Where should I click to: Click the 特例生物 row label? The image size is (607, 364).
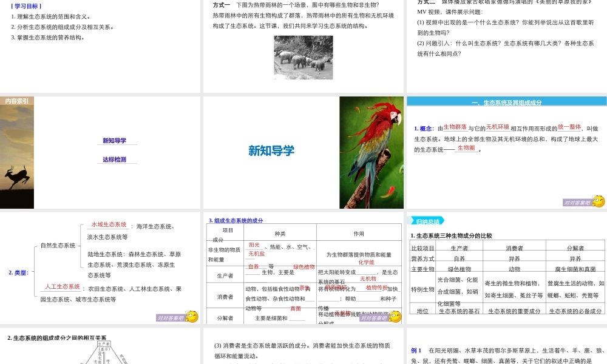point(422,289)
